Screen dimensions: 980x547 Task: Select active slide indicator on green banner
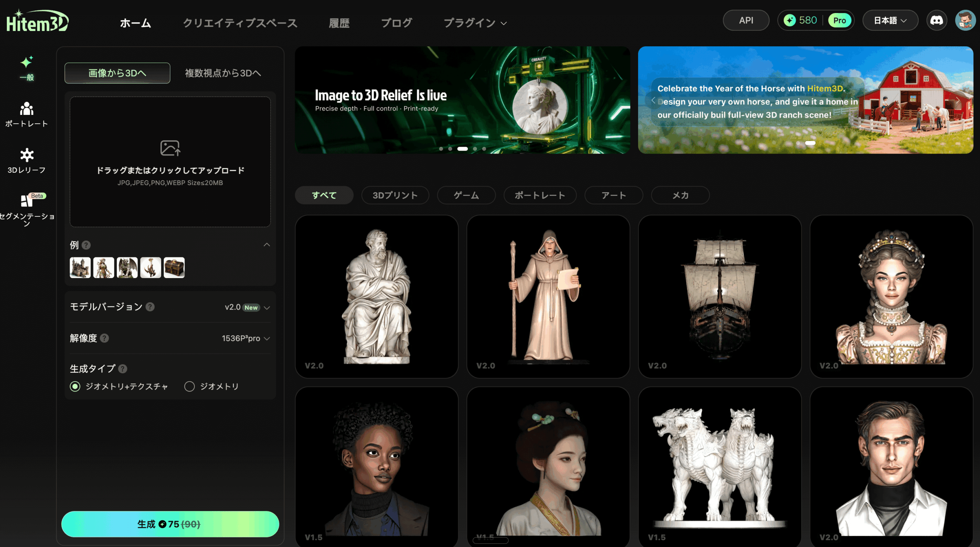point(462,149)
